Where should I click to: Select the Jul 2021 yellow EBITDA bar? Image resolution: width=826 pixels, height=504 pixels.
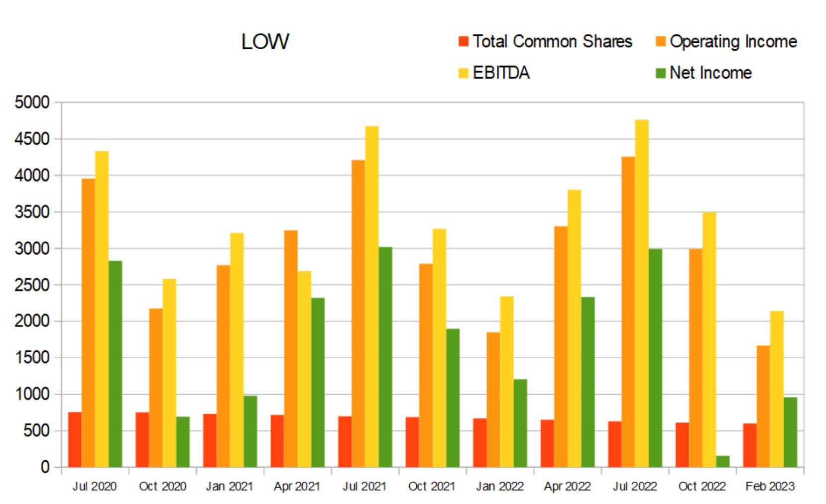[372, 297]
